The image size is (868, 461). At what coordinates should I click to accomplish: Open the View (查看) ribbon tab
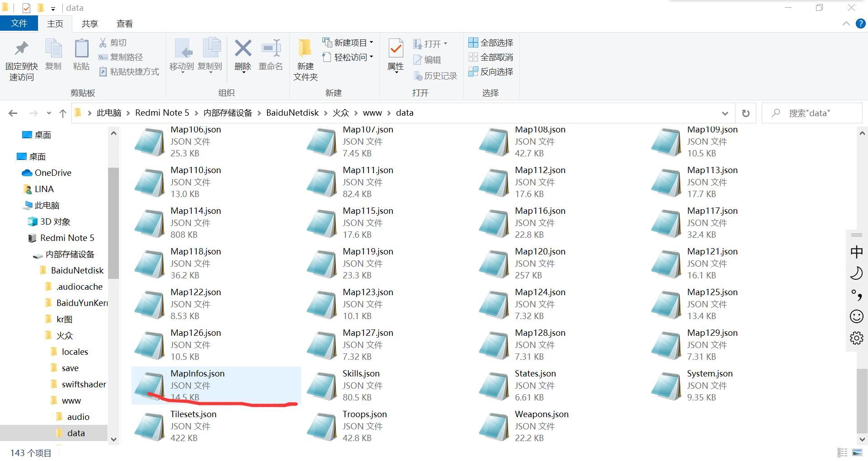click(124, 24)
